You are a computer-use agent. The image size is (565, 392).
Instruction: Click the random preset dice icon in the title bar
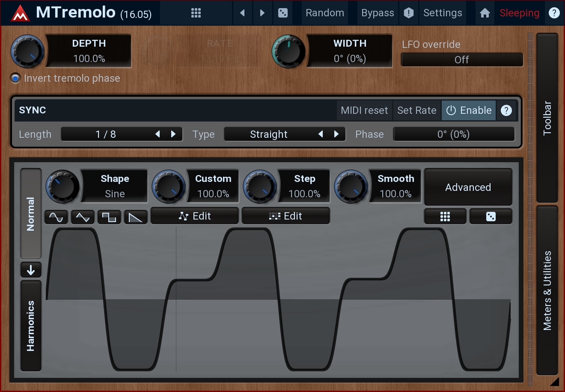(283, 13)
